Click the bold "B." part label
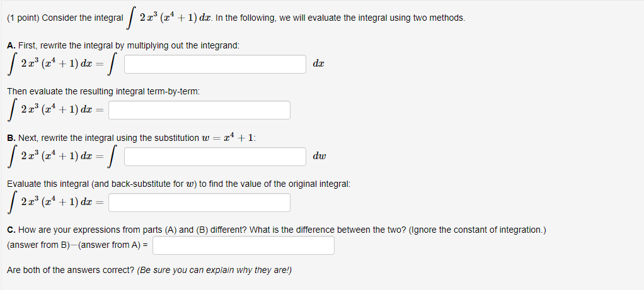644x290 pixels. (11, 138)
